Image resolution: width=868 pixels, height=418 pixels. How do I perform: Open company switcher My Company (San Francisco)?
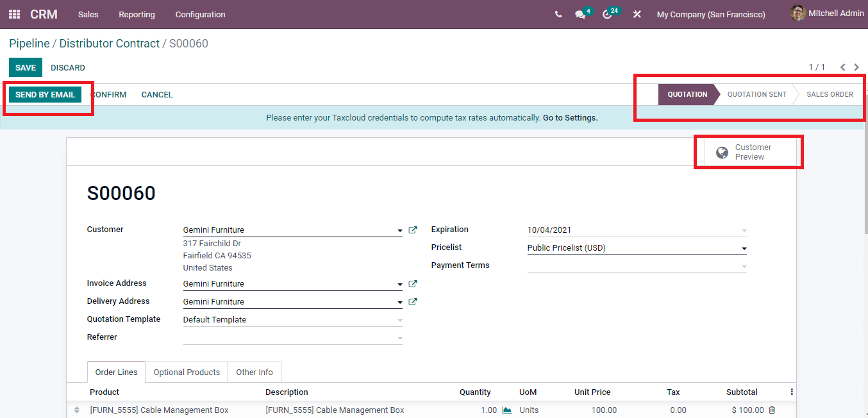point(711,14)
